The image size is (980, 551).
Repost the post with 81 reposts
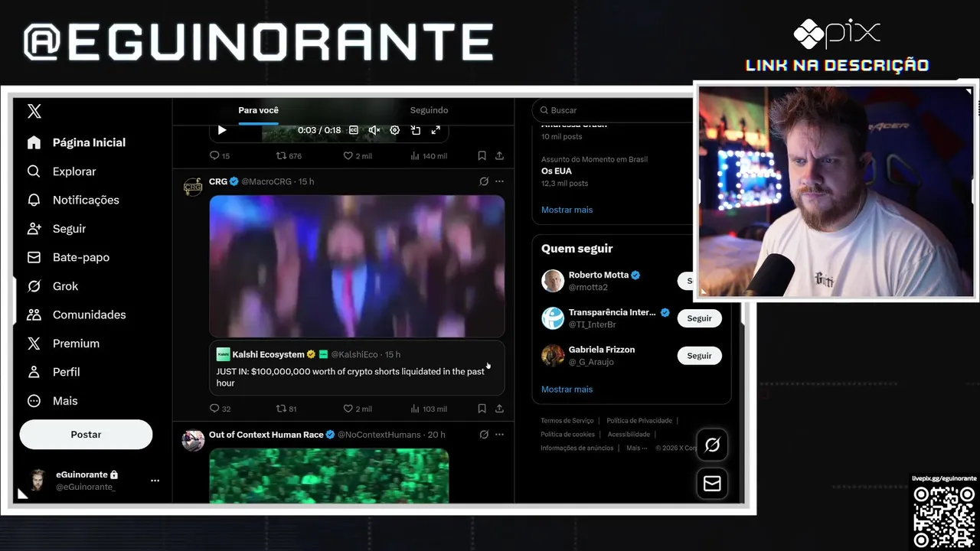(x=286, y=409)
